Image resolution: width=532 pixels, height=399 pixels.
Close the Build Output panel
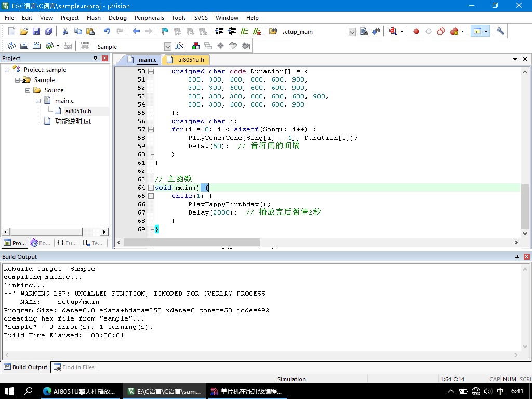(527, 257)
